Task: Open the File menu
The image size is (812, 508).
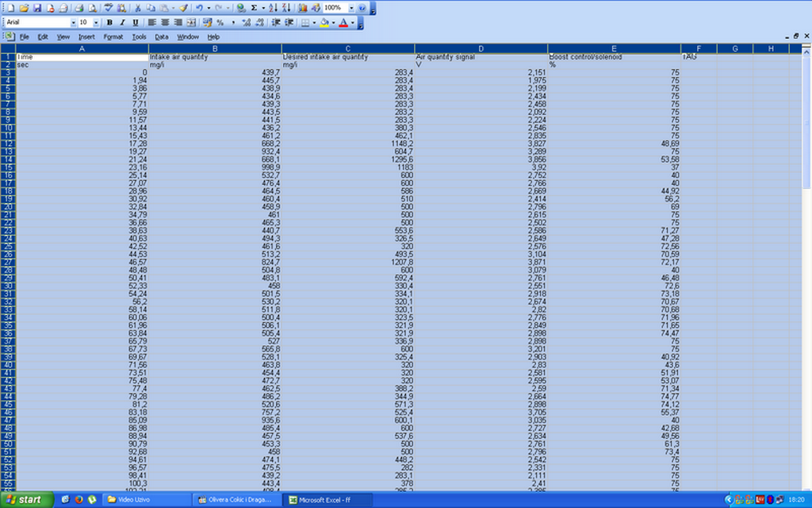Action: tap(25, 37)
